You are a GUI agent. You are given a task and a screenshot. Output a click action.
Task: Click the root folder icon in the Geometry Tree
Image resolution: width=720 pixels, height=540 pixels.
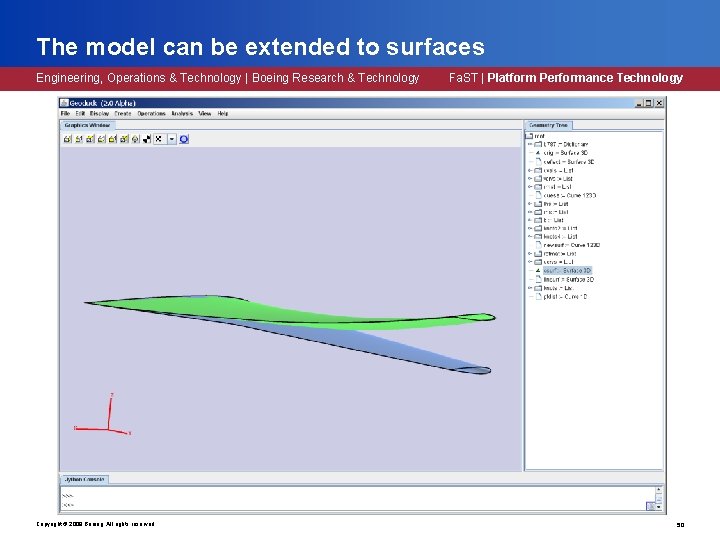pos(529,136)
